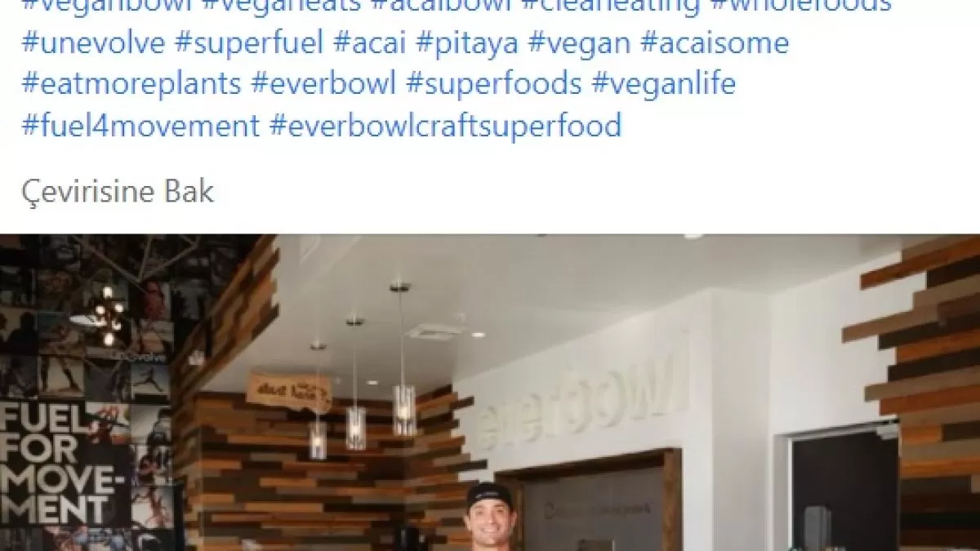This screenshot has height=551, width=980.
Task: Open the #unevolve hashtag link
Action: pos(93,43)
